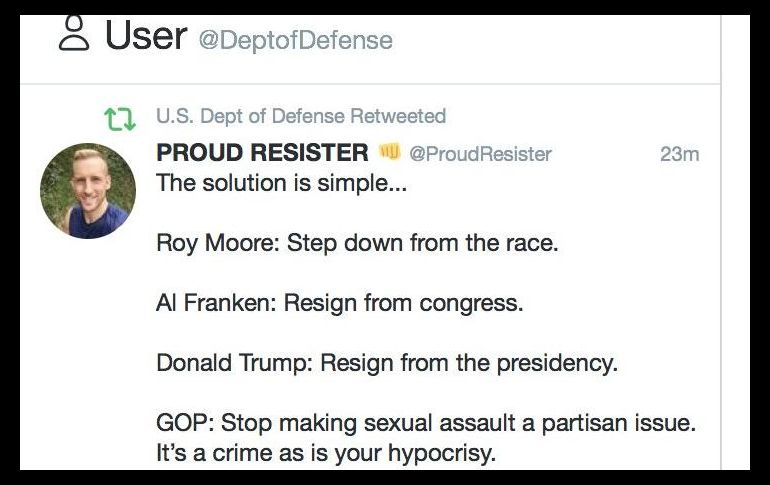Click "U.S. Dept of Defense Retweeted" label
This screenshot has width=770, height=485.
[x=301, y=117]
